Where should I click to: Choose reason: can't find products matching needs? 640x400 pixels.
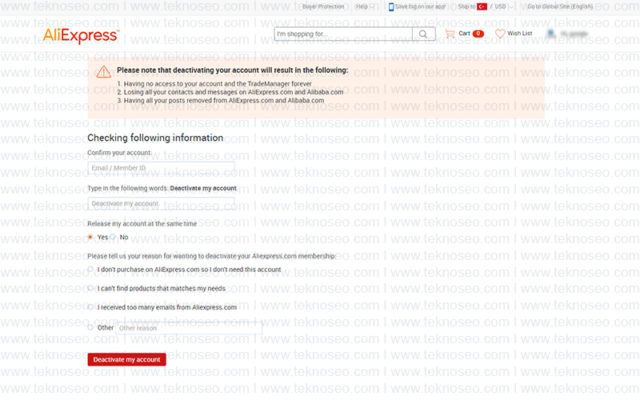[x=91, y=288]
